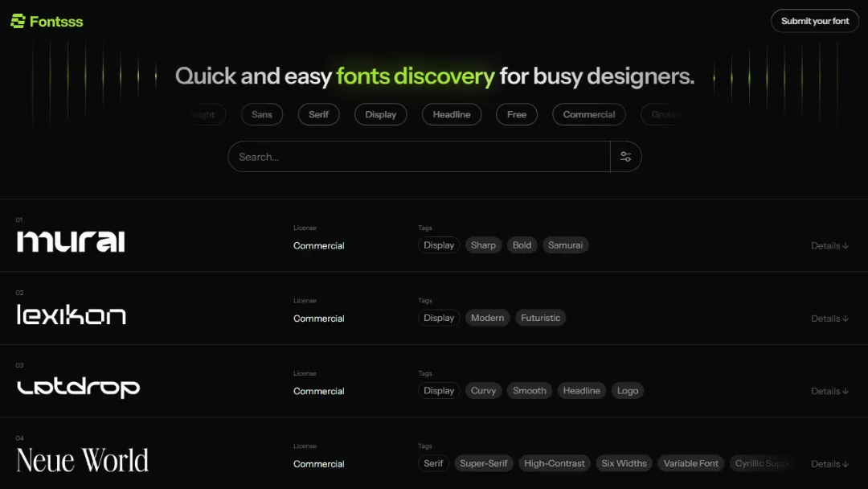Click the Commercial license text for Neue World
Image resolution: width=868 pixels, height=489 pixels.
click(319, 464)
